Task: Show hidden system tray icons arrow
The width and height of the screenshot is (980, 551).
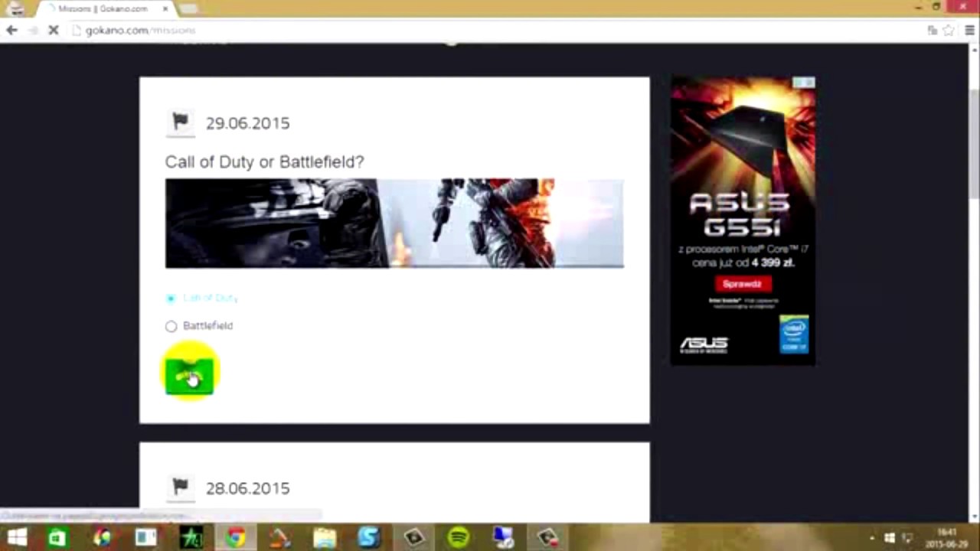Action: 872,538
